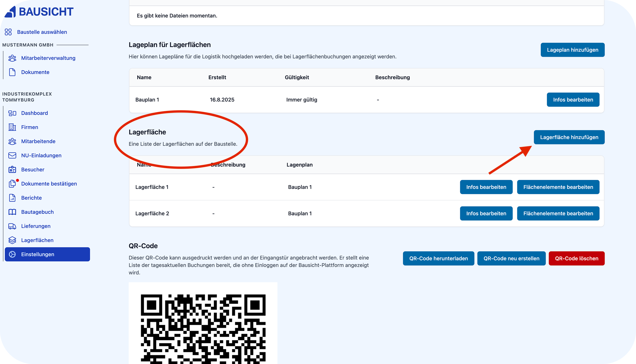Click the Bautagebuch book icon
This screenshot has height=364, width=636.
[12, 212]
